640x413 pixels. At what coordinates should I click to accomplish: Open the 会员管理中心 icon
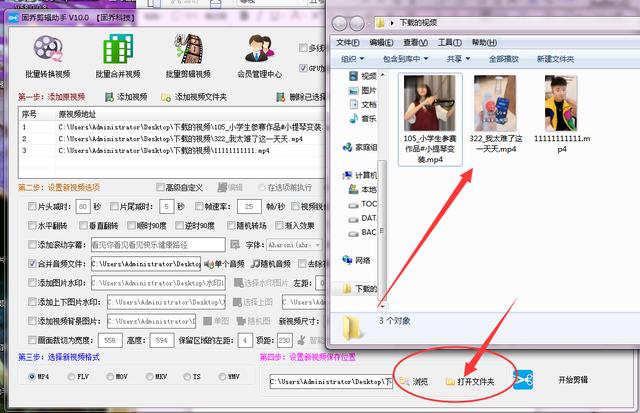coord(260,49)
